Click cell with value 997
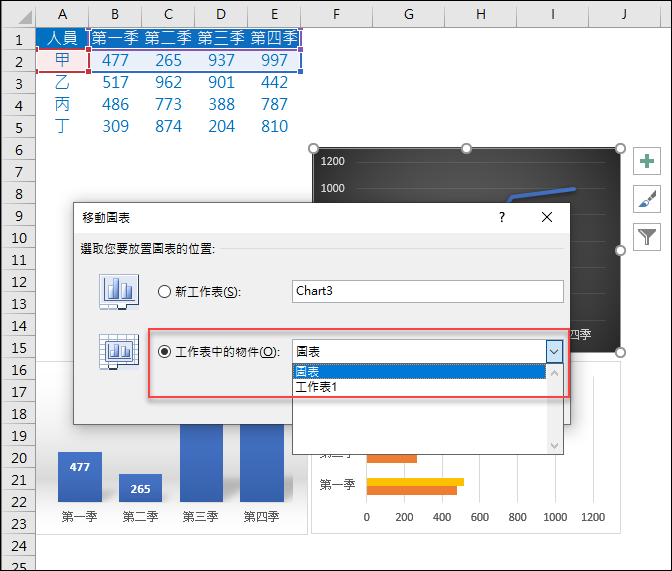This screenshot has height=571, width=672. pos(274,60)
